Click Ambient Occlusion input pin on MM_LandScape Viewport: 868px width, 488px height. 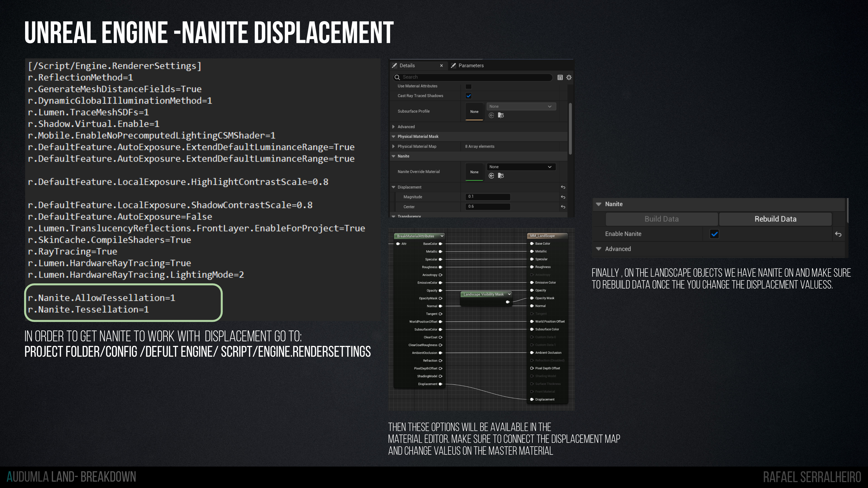pos(532,353)
